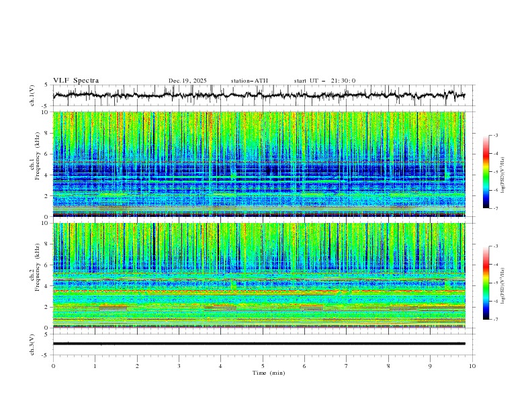This screenshot has width=532, height=411.
Task: Click the 'VLF Spectra' title text
Action: tap(76, 81)
